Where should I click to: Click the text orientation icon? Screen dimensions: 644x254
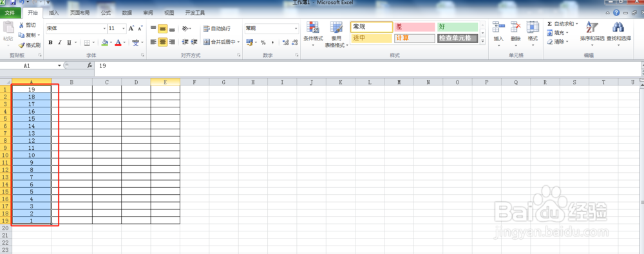coord(185,29)
